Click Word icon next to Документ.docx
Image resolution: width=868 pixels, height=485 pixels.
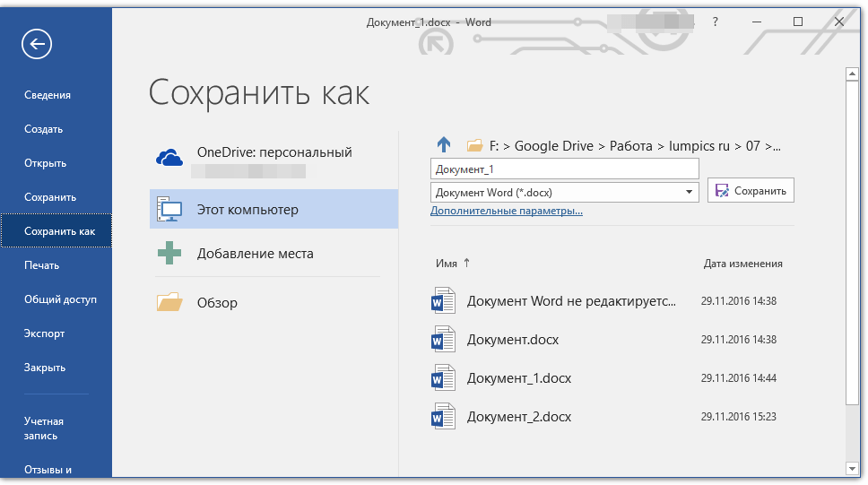(x=444, y=340)
